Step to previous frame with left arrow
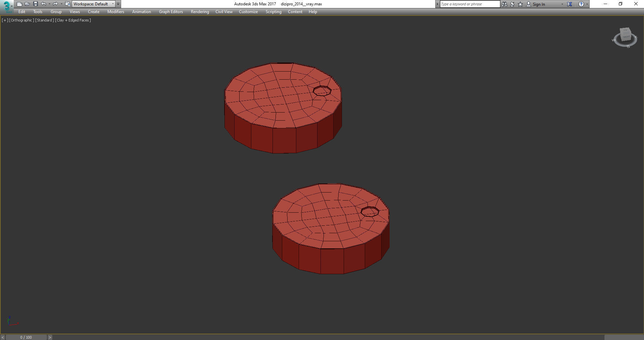 pos(3,337)
